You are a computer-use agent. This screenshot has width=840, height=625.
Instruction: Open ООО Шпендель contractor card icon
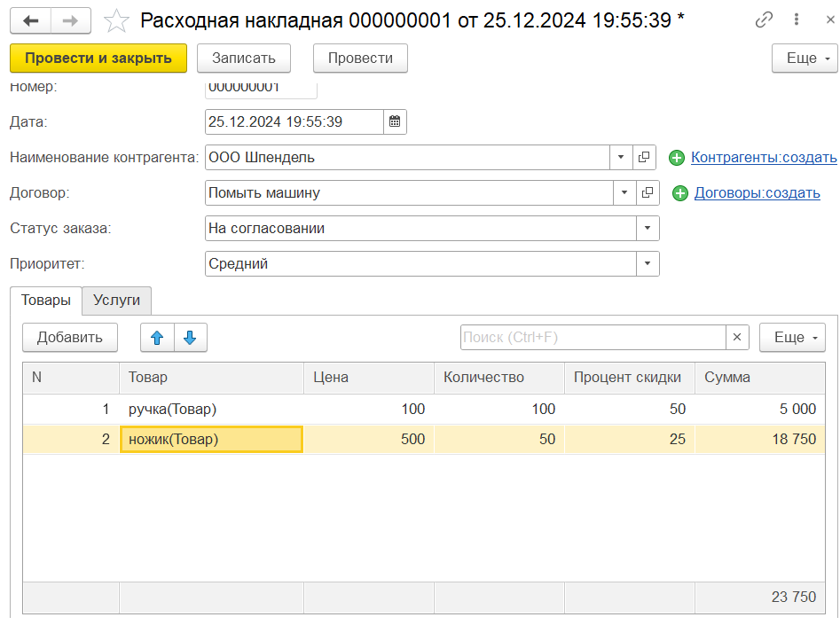tap(644, 158)
